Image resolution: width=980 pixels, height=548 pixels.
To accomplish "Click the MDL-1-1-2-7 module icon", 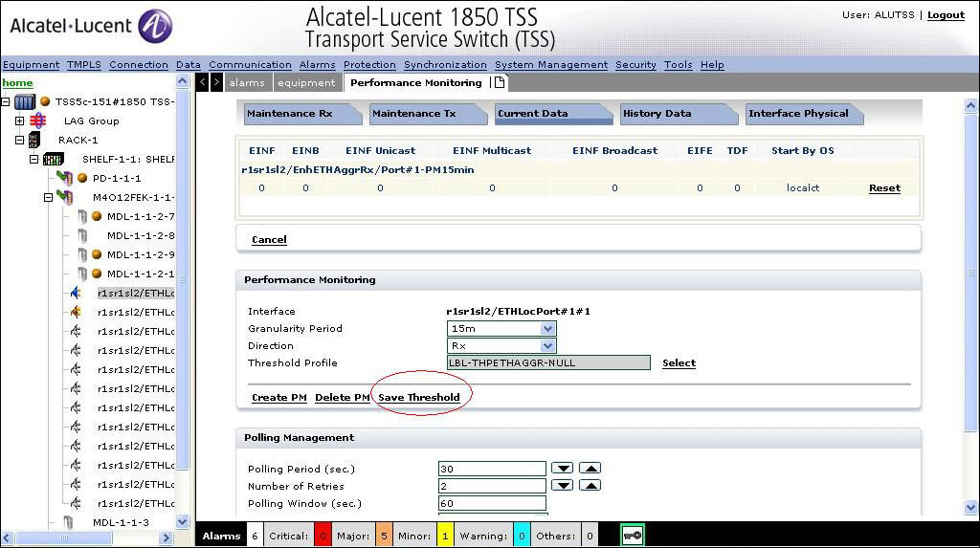I will 82,217.
